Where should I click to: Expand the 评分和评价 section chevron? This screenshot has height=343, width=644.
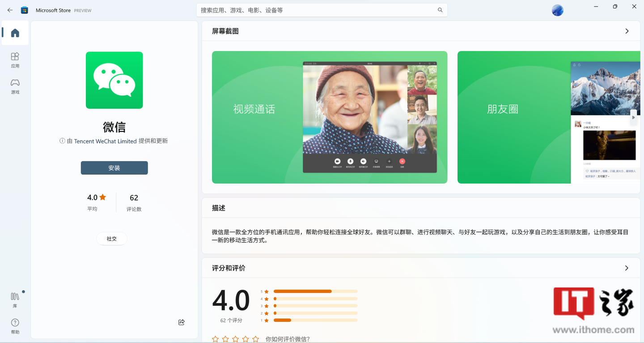(627, 268)
